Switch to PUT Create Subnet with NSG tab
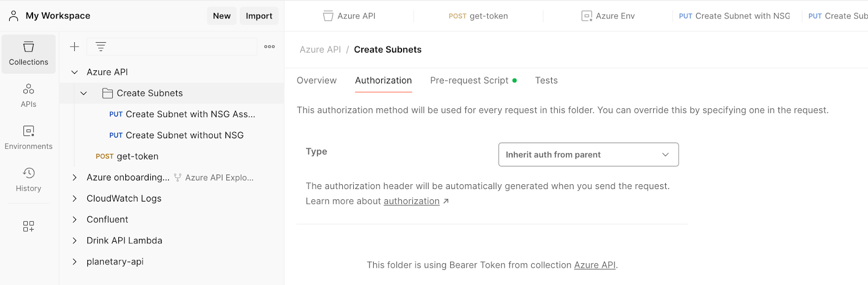The image size is (868, 285). (735, 16)
